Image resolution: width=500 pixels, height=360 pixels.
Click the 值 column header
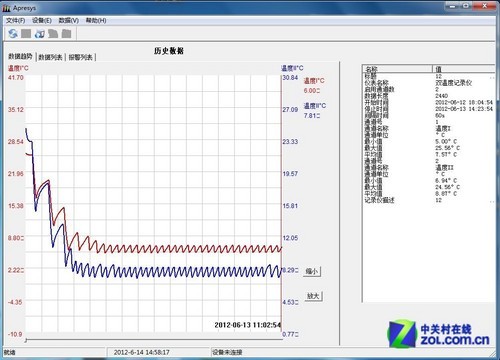[x=464, y=69]
